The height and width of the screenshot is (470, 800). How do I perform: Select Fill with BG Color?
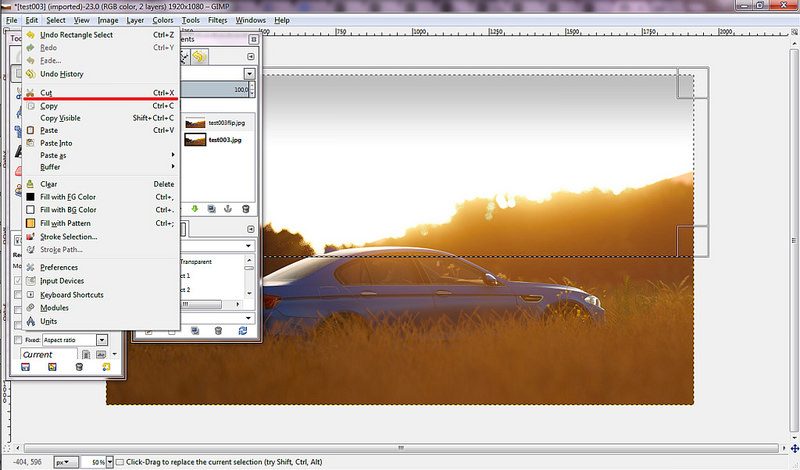coord(101,210)
